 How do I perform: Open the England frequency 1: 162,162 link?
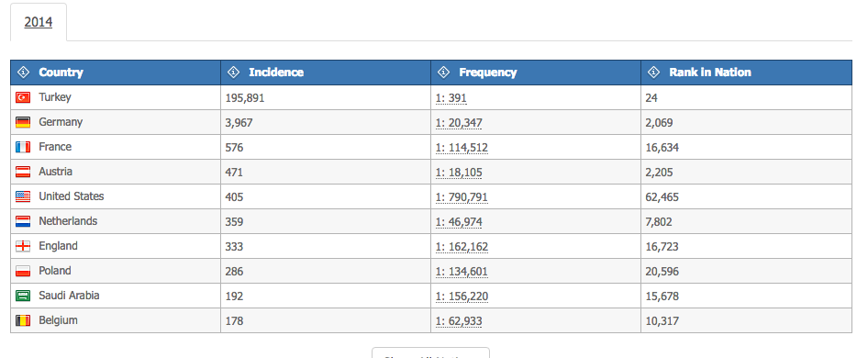click(x=462, y=247)
